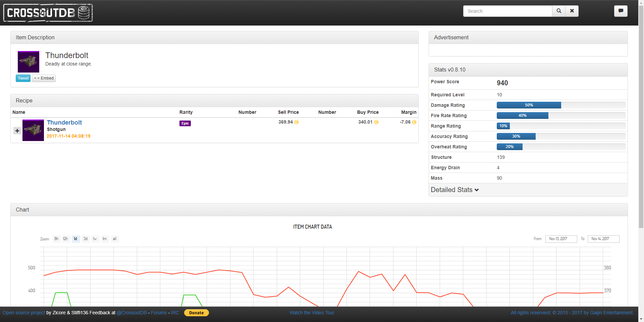Click the Damage Rating 50% bar
Image resolution: width=644 pixels, height=322 pixels.
pos(529,105)
